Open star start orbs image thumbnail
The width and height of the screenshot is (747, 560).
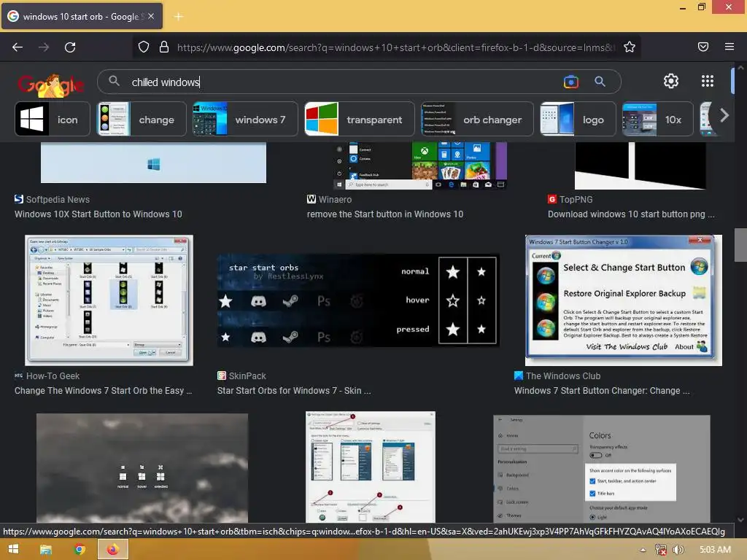358,300
